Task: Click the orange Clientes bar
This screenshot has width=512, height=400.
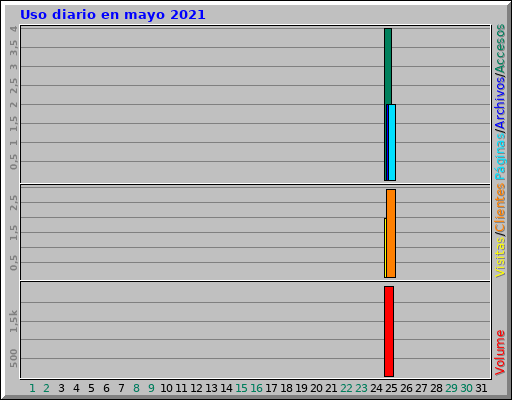Action: (391, 233)
